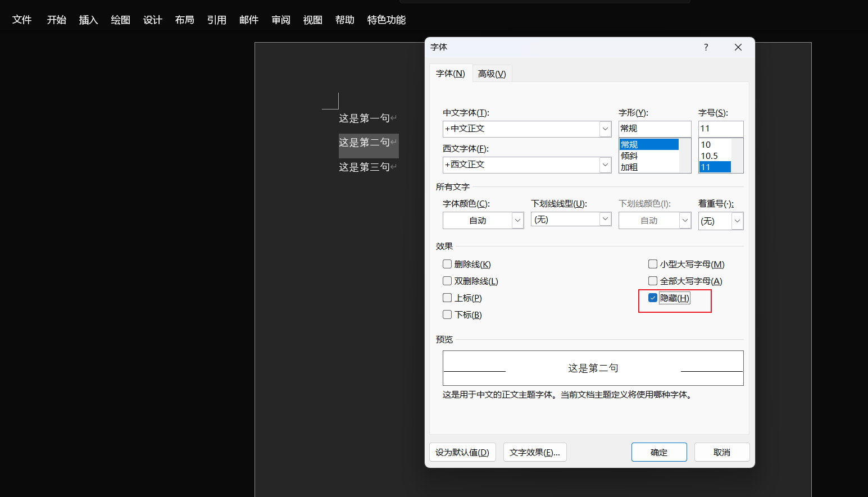Enable the 上标(P) checkbox

click(x=447, y=298)
